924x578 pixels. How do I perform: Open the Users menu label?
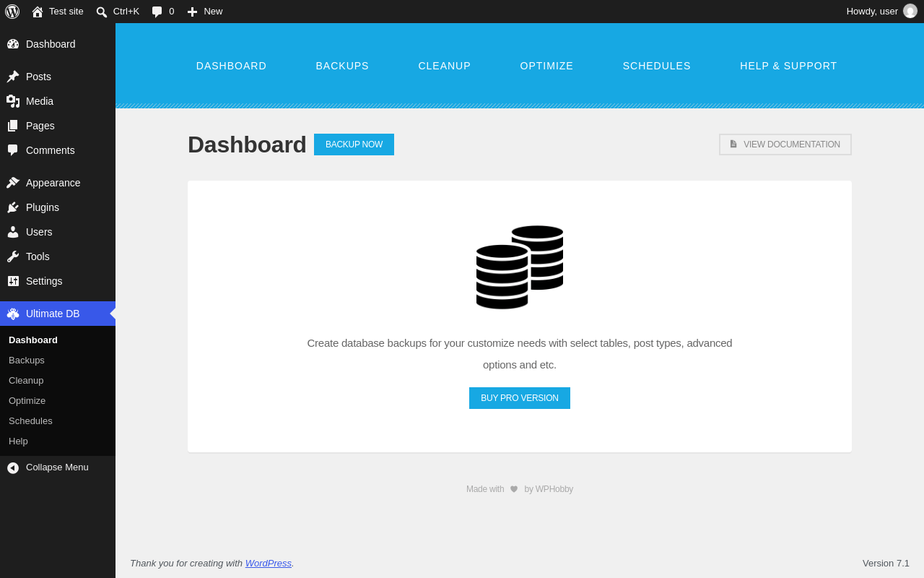pos(39,232)
